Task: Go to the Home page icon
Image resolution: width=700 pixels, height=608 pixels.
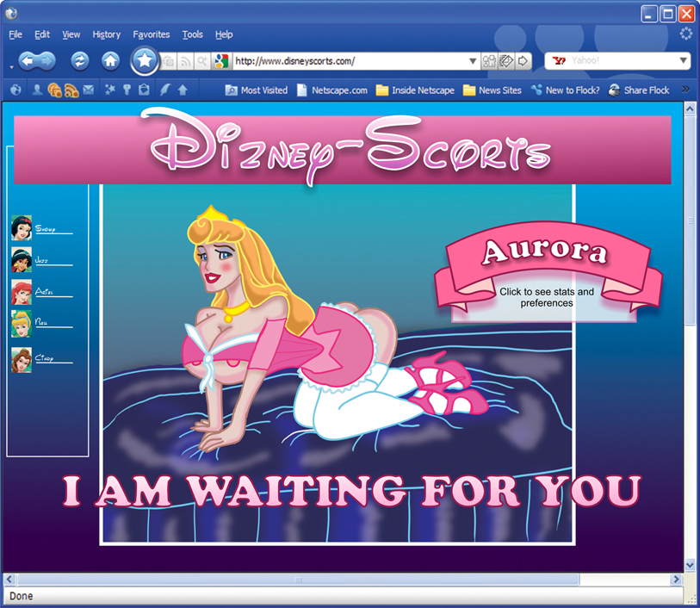Action: click(110, 60)
